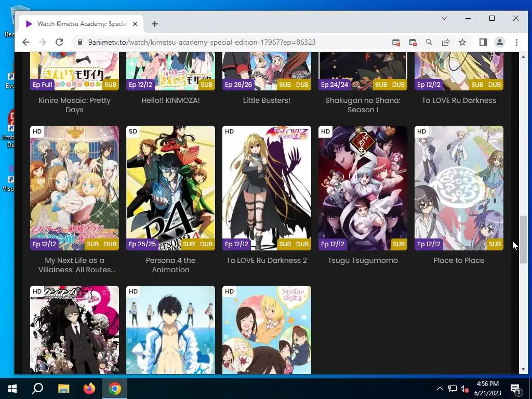
Task: Reload the current page
Action: 59,42
